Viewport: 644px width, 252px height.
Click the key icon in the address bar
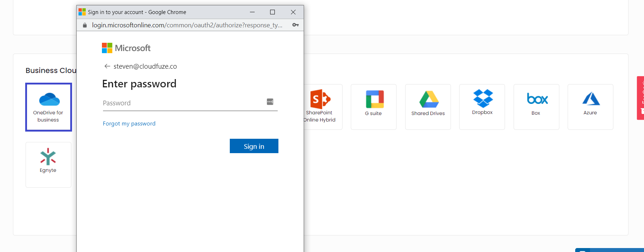tap(295, 25)
